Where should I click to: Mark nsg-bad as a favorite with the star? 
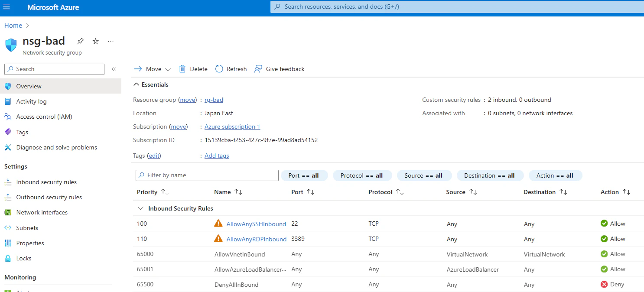click(x=96, y=41)
